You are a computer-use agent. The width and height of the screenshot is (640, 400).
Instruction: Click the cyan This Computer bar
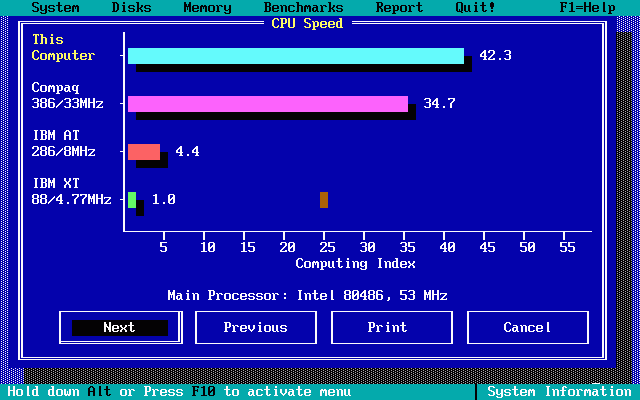pyautogui.click(x=296, y=56)
